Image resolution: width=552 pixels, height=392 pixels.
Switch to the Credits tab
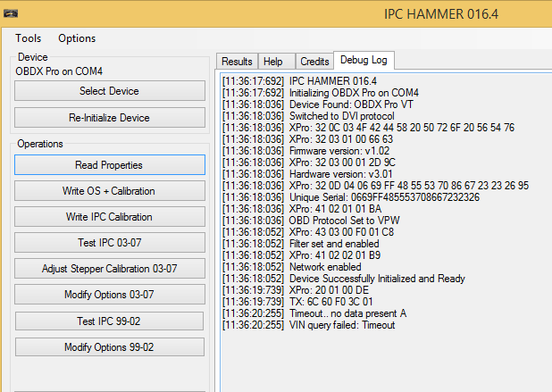pyautogui.click(x=314, y=62)
